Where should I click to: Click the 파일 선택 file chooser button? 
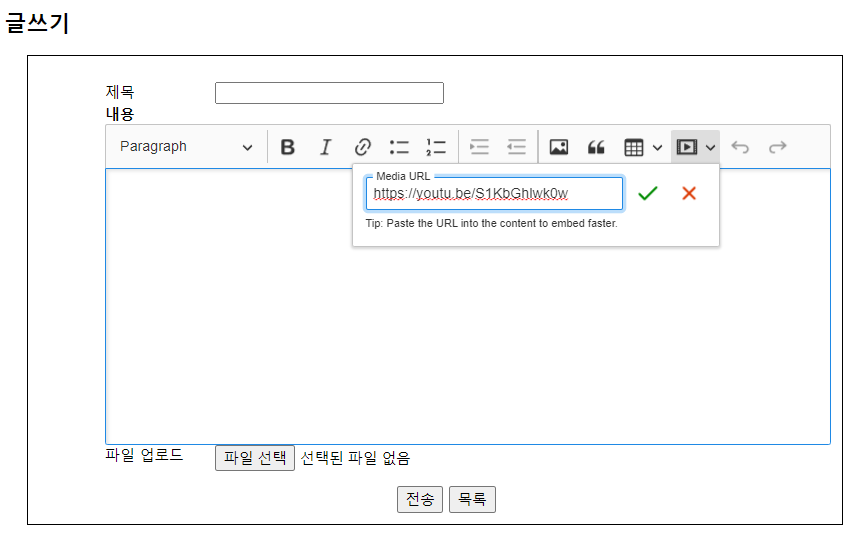(255, 458)
